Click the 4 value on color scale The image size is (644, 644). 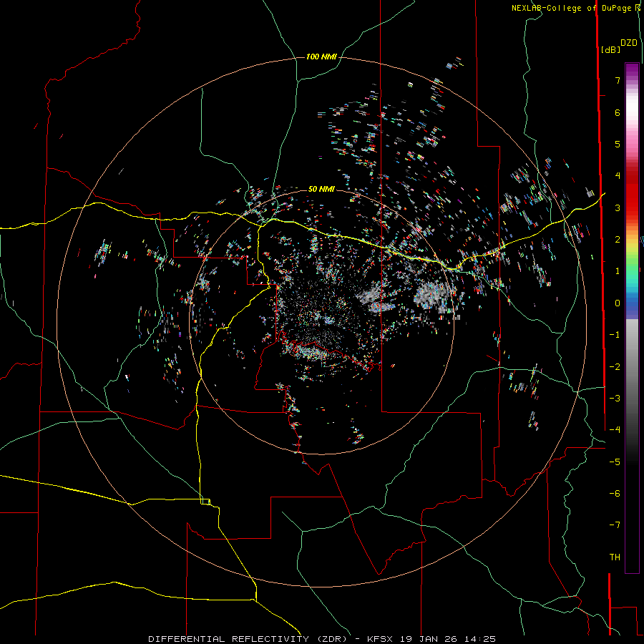[x=618, y=176]
